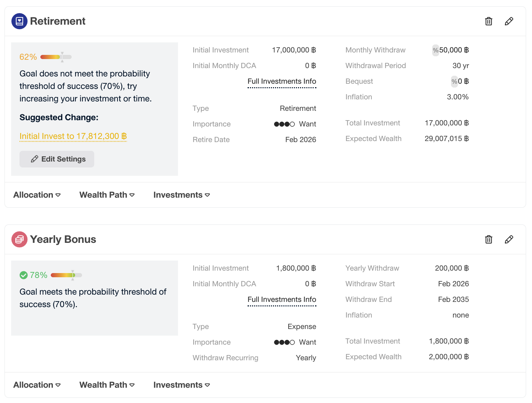Click the Yearly Bonus coins icon
532x403 pixels.
[x=19, y=239]
